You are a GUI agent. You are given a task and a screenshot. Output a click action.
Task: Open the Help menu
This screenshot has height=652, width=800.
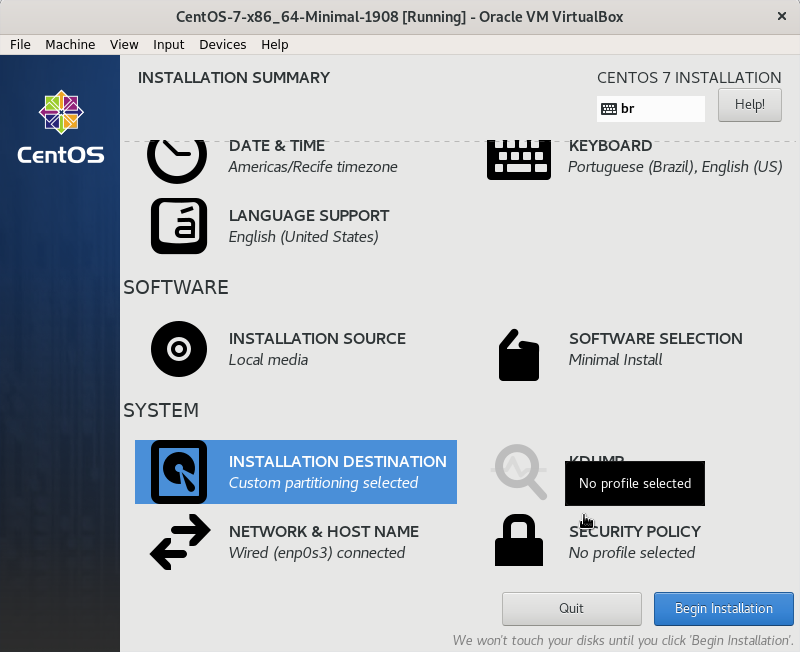[274, 44]
